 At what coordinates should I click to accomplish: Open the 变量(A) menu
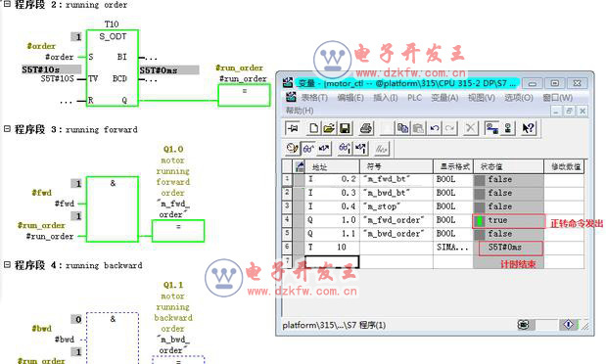pos(444,98)
